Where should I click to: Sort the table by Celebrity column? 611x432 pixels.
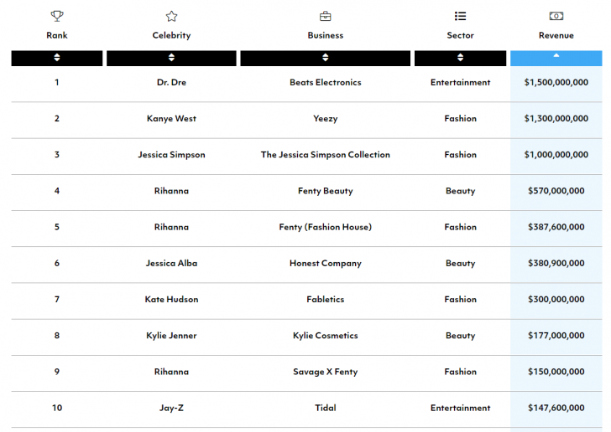[x=171, y=58]
